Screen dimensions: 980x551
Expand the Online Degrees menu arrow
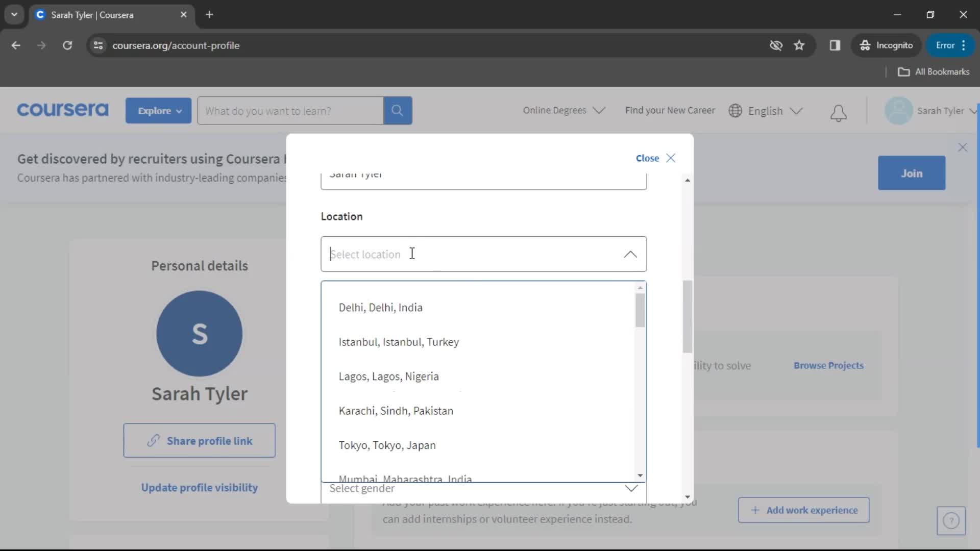(x=601, y=110)
